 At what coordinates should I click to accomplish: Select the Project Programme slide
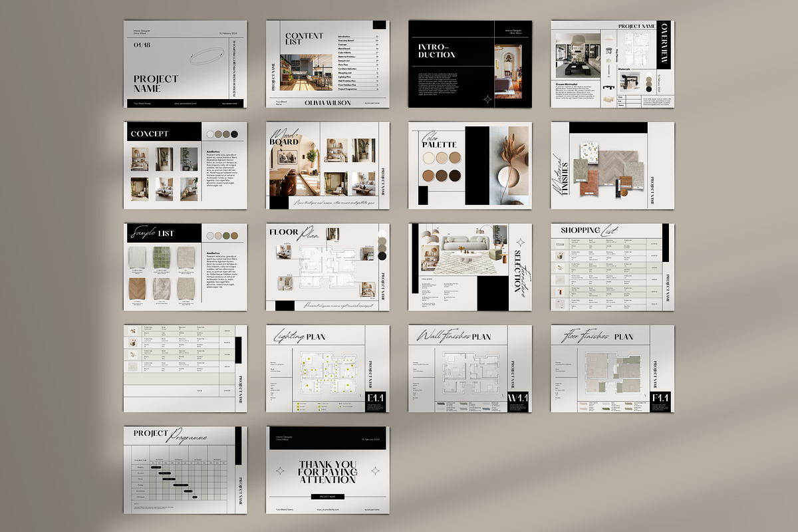185,470
